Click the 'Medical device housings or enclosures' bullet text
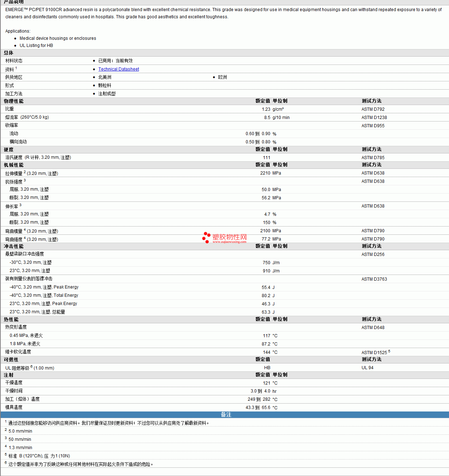Image resolution: width=449 pixels, height=476 pixels. point(58,38)
